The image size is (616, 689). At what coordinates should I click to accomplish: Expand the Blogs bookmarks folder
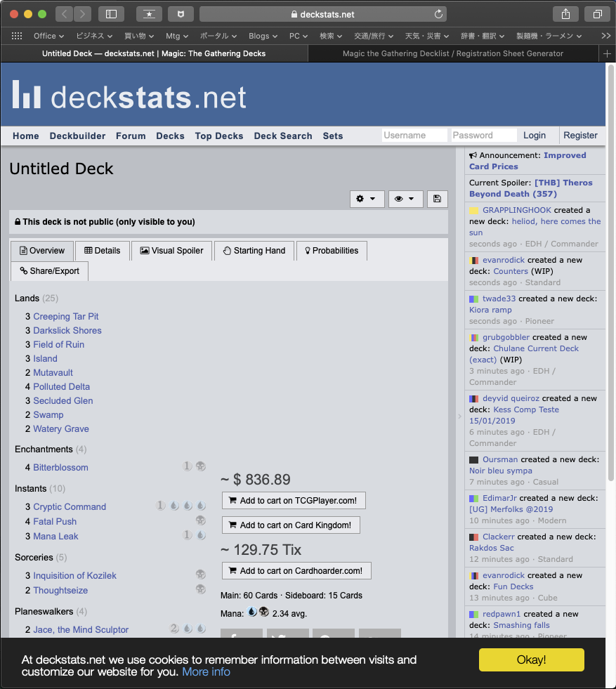(x=263, y=36)
